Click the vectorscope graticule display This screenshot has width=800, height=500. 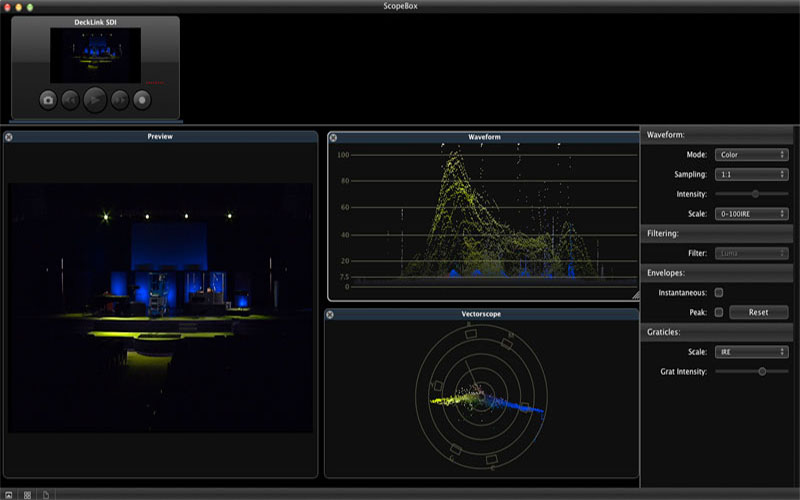pyautogui.click(x=481, y=396)
